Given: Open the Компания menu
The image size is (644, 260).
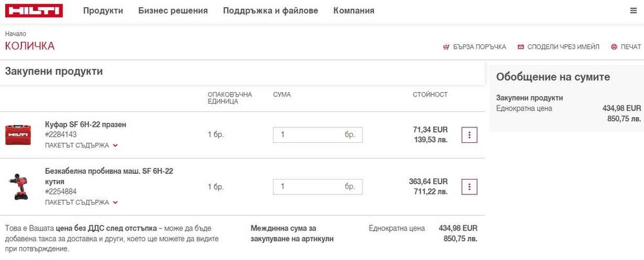Looking at the screenshot, I should 354,11.
